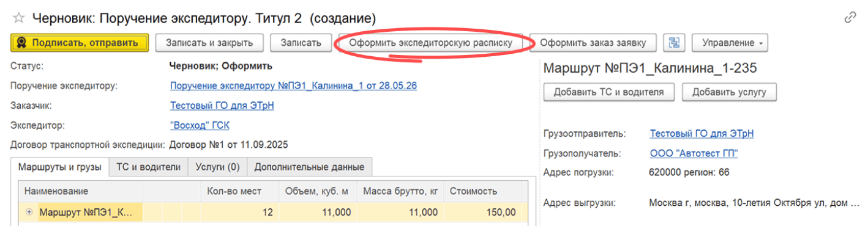Viewport: 868px width, 226px height.
Task: Click Подписать, отправить button
Action: pyautogui.click(x=80, y=43)
